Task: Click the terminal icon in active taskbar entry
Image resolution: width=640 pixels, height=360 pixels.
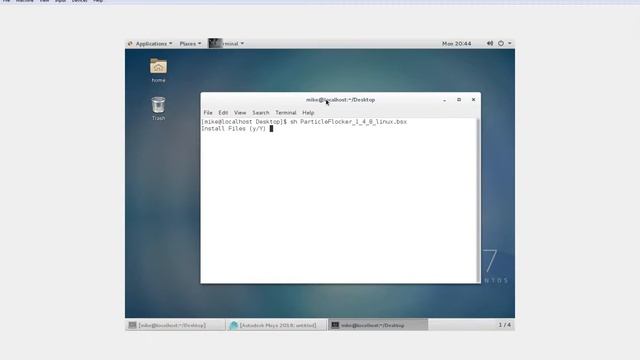Action: (x=335, y=325)
